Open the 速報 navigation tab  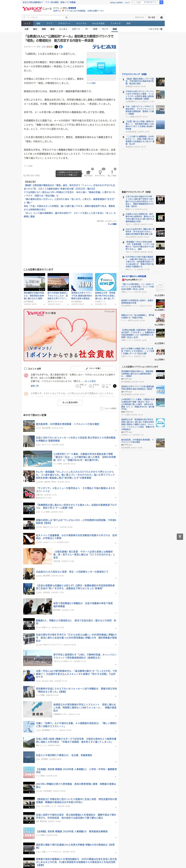point(38,24)
